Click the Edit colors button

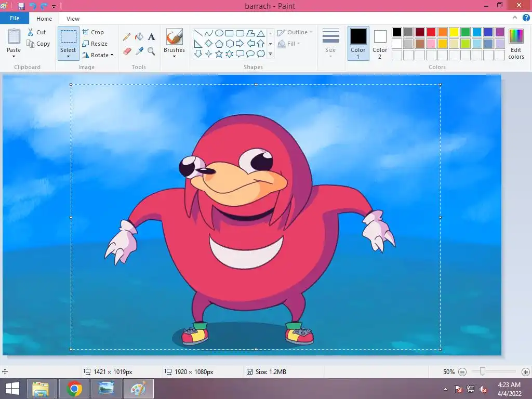pyautogui.click(x=516, y=44)
